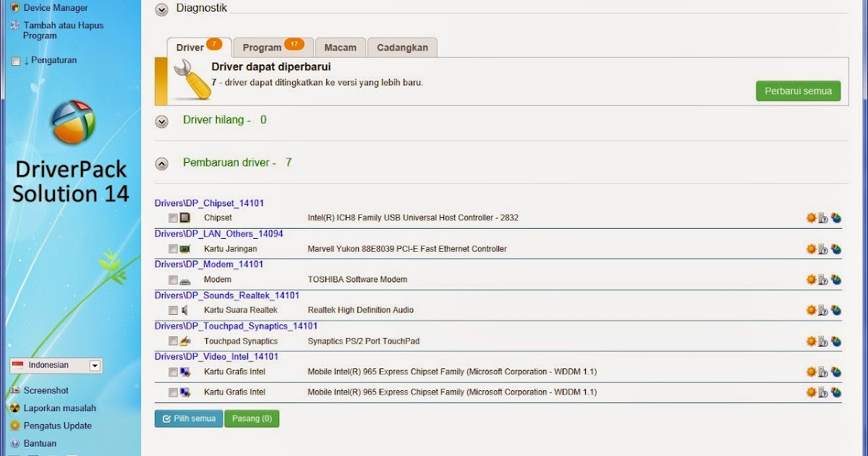Check the Kartu Suara Realtek checkbox

[173, 311]
